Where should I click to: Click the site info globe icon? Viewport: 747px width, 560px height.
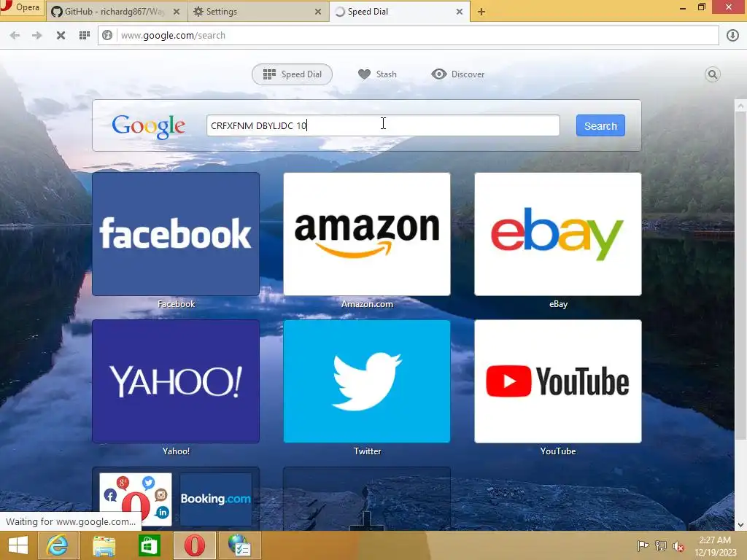tap(107, 35)
